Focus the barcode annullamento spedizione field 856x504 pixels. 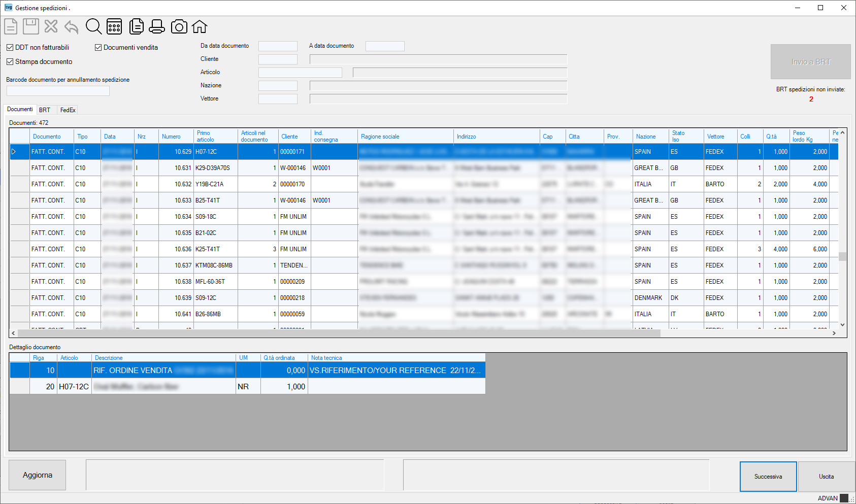click(58, 91)
